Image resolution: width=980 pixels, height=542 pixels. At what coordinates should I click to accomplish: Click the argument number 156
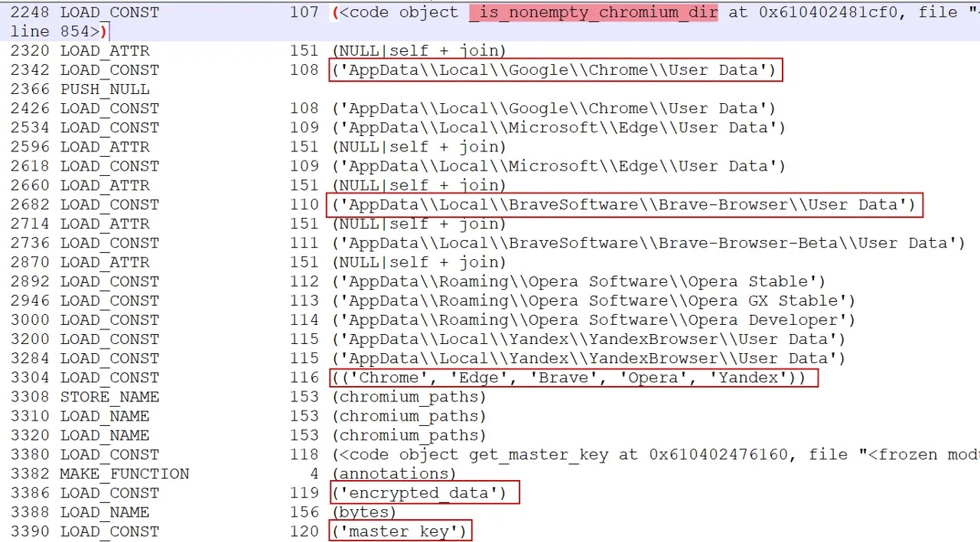point(304,512)
